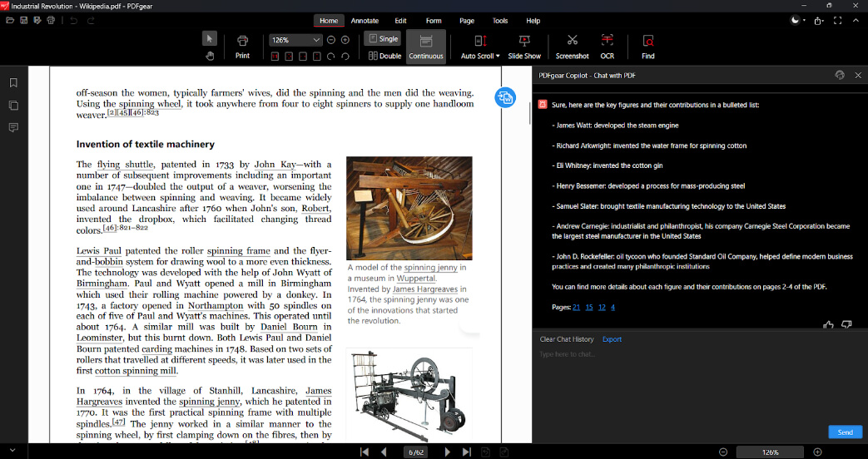Open the comments sidebar panel

13,127
